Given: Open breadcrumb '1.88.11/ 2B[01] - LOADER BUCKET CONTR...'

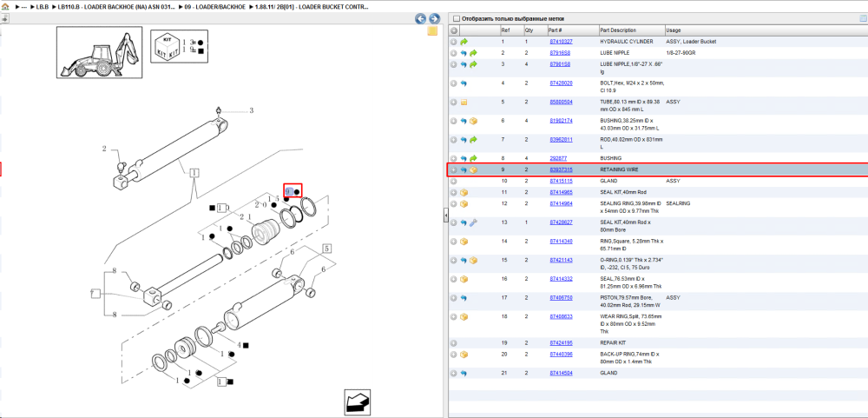Looking at the screenshot, I should coord(312,7).
